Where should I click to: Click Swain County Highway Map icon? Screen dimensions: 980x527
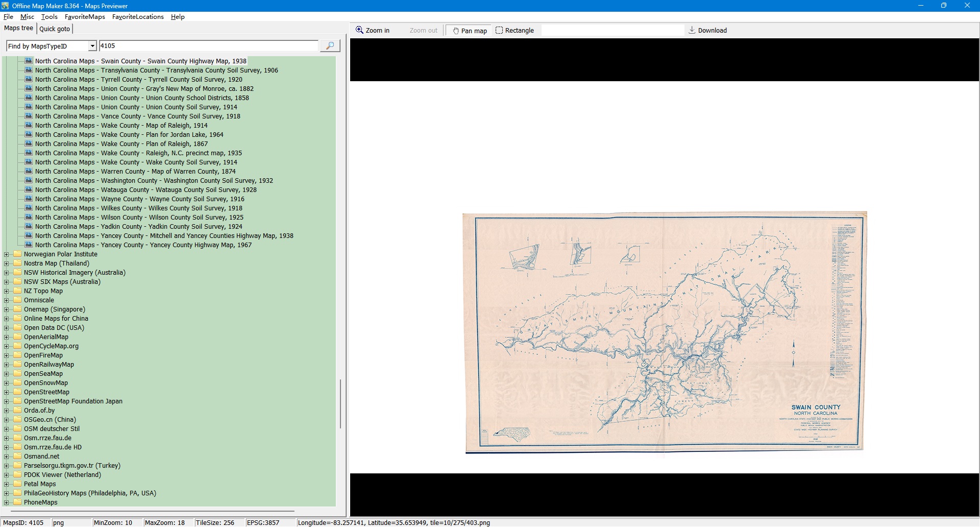tap(29, 61)
